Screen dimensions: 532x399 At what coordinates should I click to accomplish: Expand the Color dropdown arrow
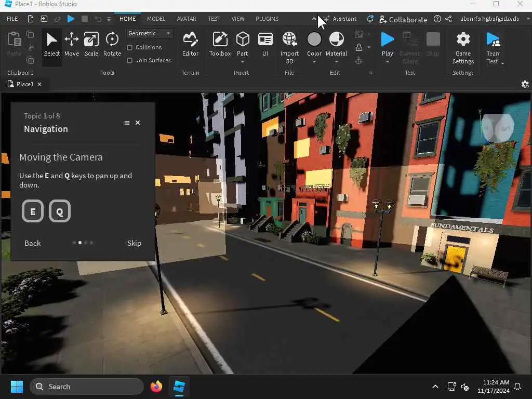click(314, 62)
